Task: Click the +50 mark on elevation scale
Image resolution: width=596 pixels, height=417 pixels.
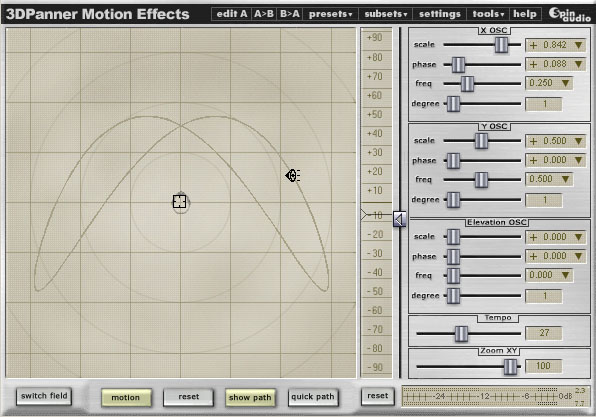Action: point(374,114)
